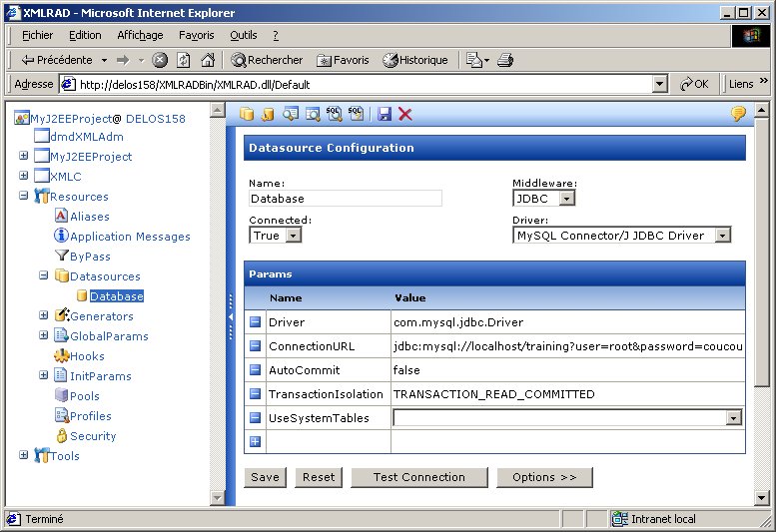Click the Options >> button

(544, 477)
